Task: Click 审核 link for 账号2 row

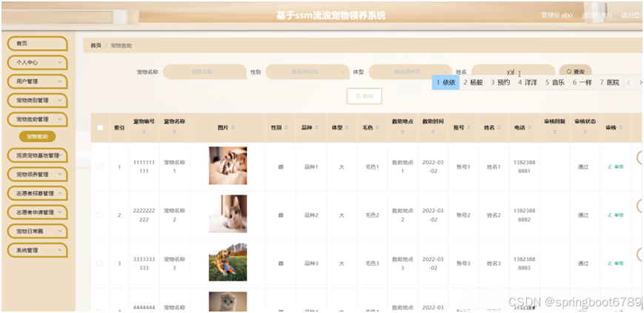Action: click(x=616, y=215)
